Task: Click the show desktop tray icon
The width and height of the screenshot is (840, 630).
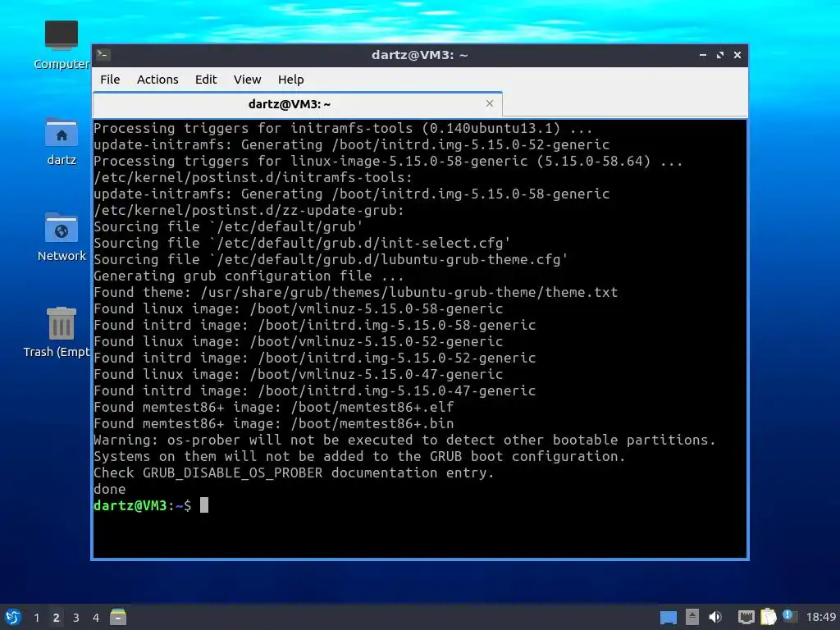Action: tap(668, 618)
